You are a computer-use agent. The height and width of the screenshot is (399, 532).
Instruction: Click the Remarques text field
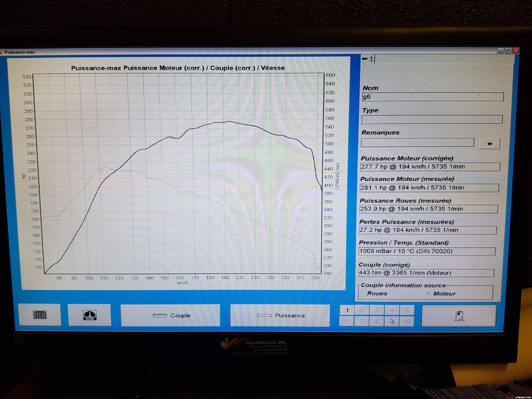pyautogui.click(x=417, y=143)
